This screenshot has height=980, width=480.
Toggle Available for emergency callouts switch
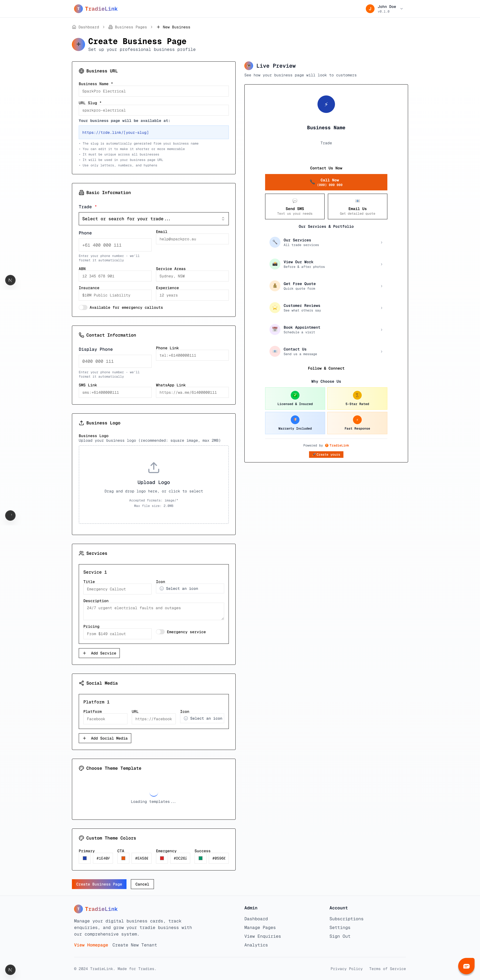83,307
